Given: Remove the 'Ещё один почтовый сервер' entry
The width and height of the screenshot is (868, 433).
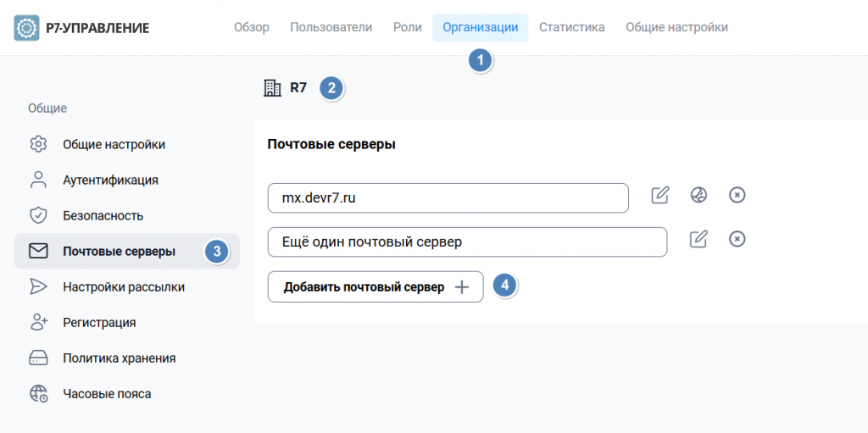Looking at the screenshot, I should tap(737, 240).
